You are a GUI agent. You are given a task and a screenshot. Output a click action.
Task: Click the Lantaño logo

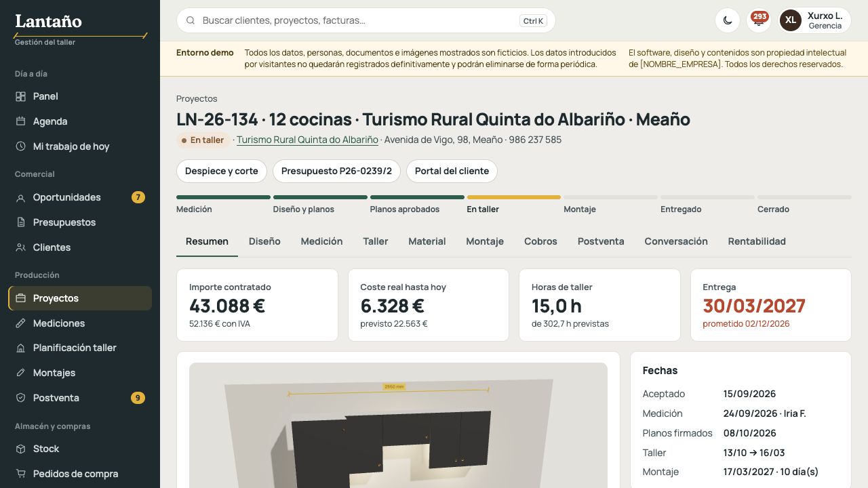click(x=48, y=22)
